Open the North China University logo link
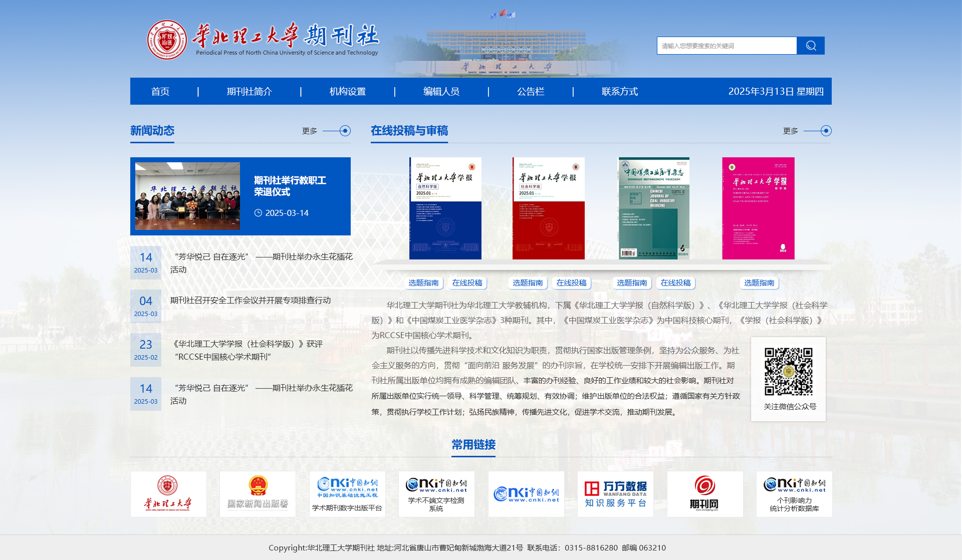 click(x=168, y=494)
